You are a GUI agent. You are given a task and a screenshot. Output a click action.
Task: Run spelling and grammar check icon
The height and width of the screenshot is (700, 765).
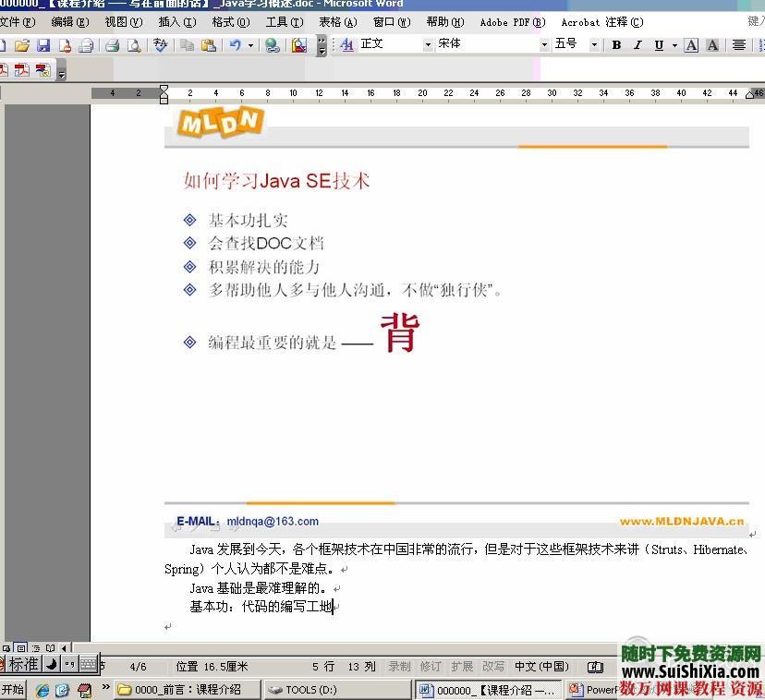(x=160, y=44)
